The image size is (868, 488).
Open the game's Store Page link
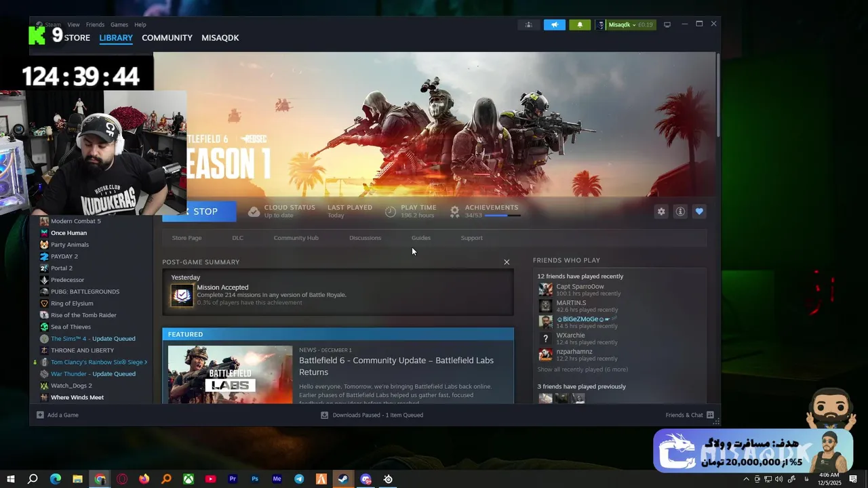[186, 238]
